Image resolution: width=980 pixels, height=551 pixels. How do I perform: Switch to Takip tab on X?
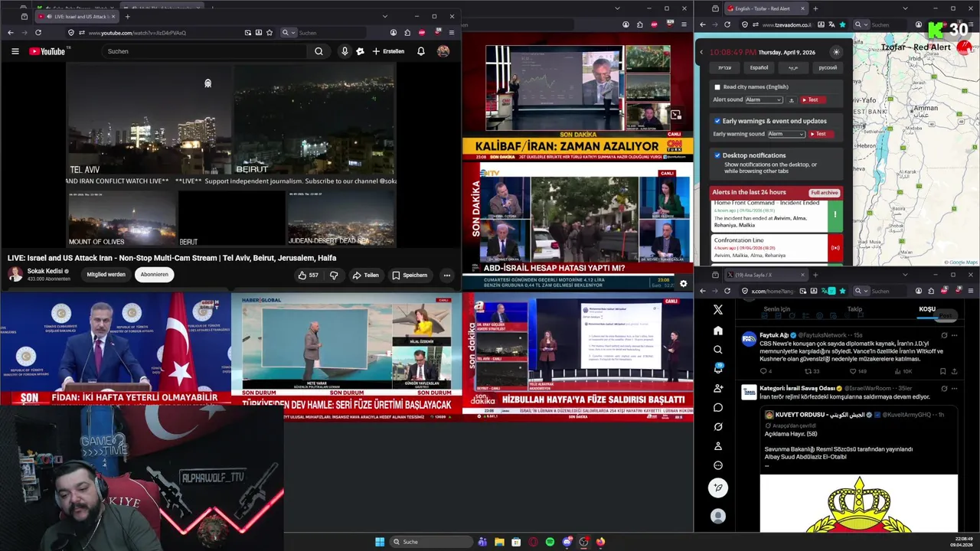coord(854,309)
